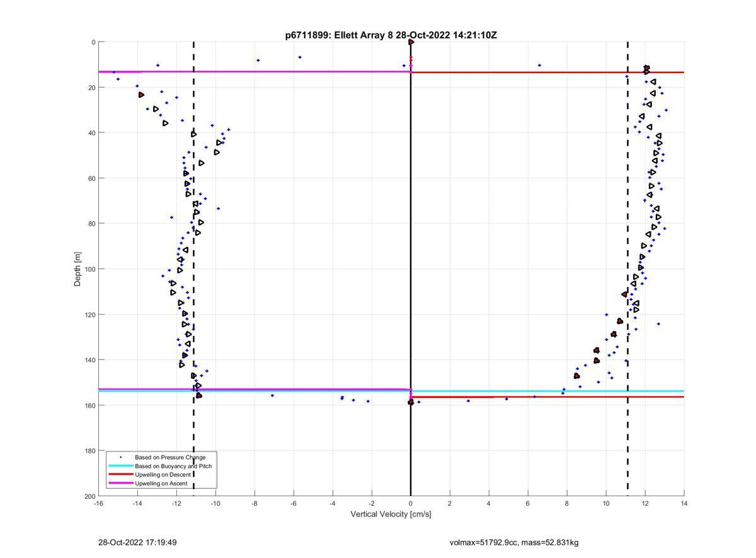This screenshot has width=756, height=558.
Task: Click the cyan legend line swatch
Action: pos(120,466)
